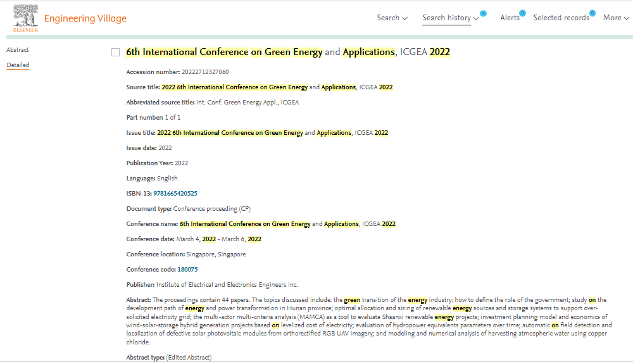Switch to the Abstract view tab

point(17,49)
